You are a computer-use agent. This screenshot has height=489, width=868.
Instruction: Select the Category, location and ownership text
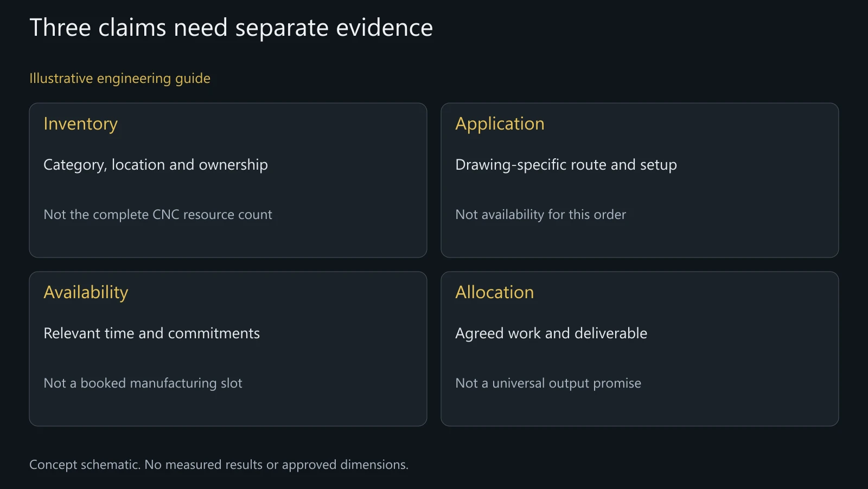156,165
